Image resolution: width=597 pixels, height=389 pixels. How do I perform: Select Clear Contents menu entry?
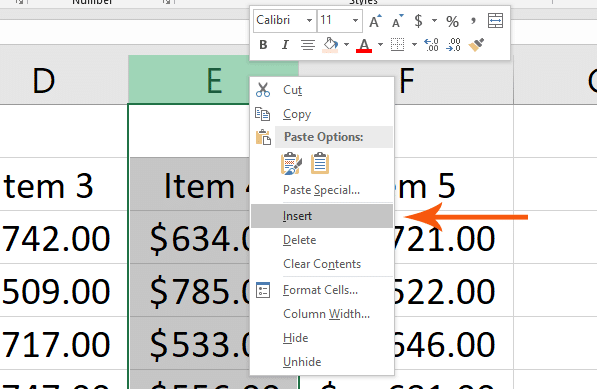coord(322,264)
